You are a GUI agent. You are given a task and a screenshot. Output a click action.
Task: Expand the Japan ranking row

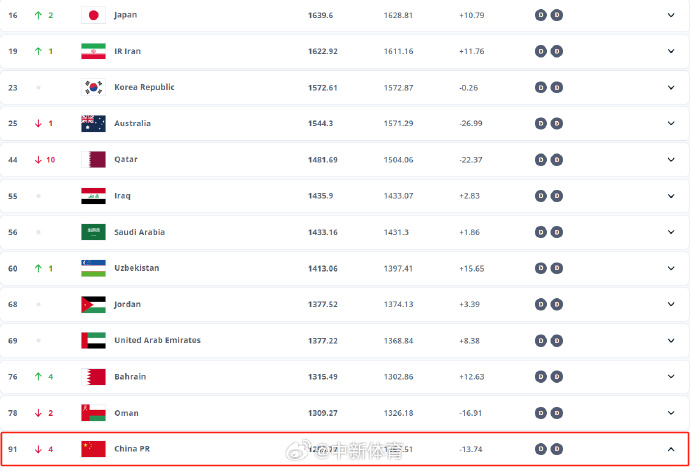tap(671, 15)
